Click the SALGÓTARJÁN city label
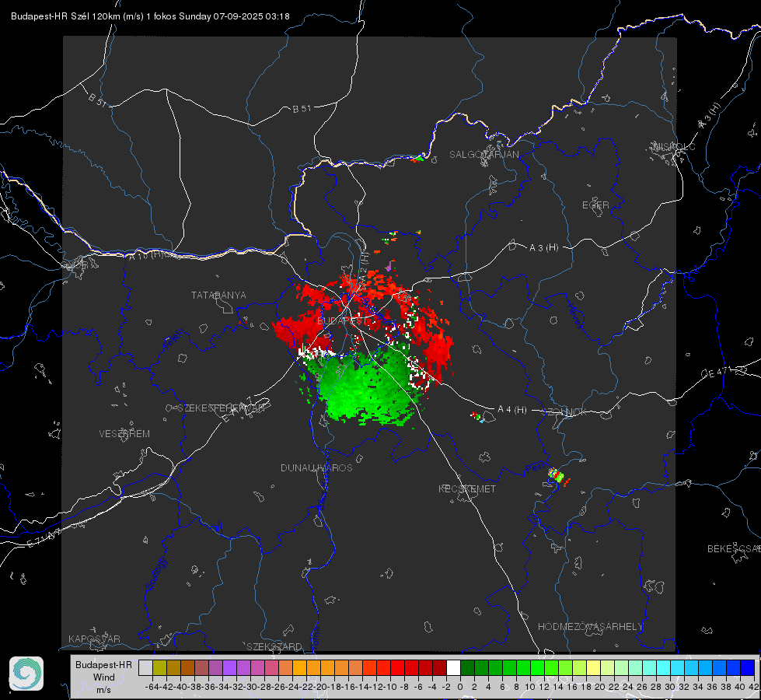761x700 pixels. coord(483,155)
